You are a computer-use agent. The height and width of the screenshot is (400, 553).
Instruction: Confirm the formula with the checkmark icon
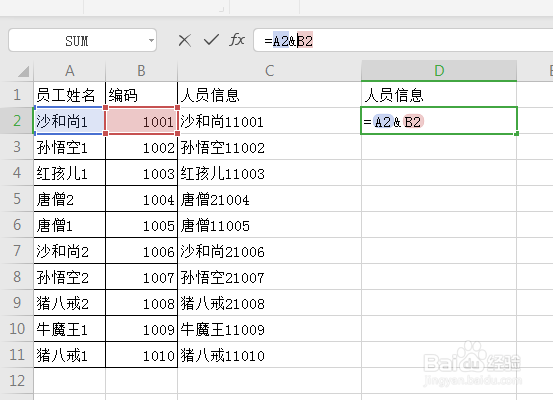[x=211, y=40]
